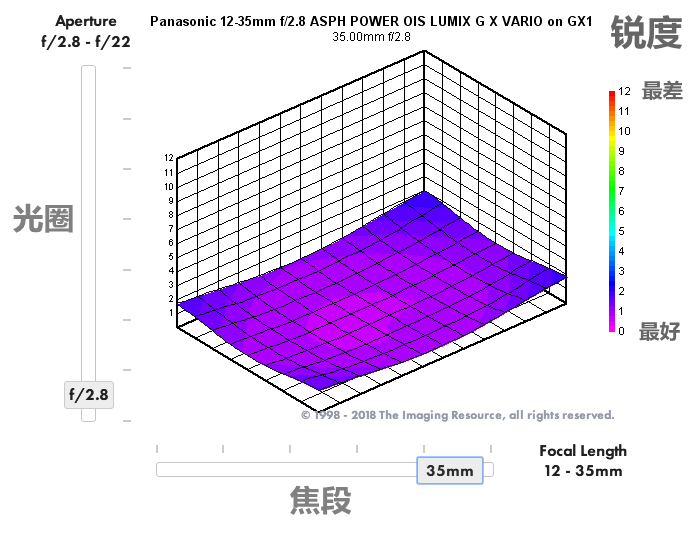Click the value 0 on the color legend
The height and width of the screenshot is (540, 700).
[x=621, y=331]
